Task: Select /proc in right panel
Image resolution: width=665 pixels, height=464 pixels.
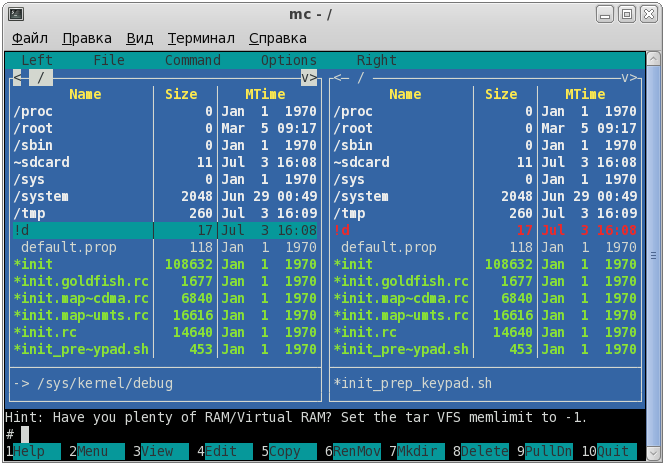Action: pos(485,112)
